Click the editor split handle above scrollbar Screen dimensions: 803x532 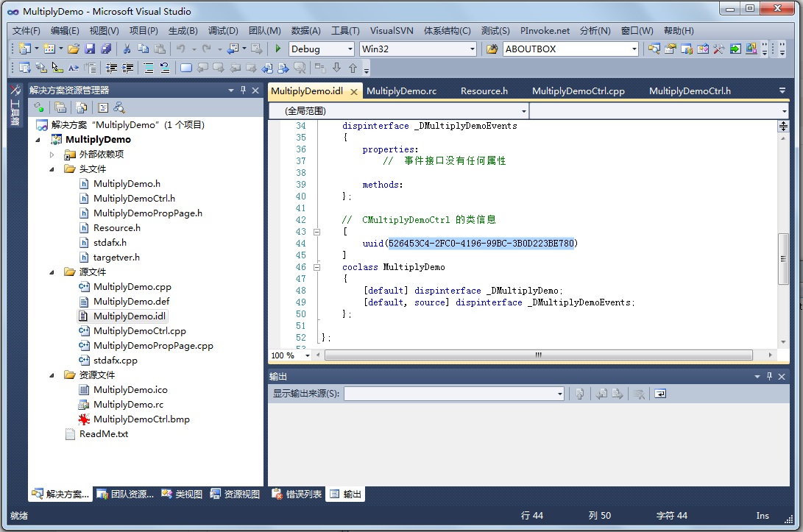pos(783,126)
